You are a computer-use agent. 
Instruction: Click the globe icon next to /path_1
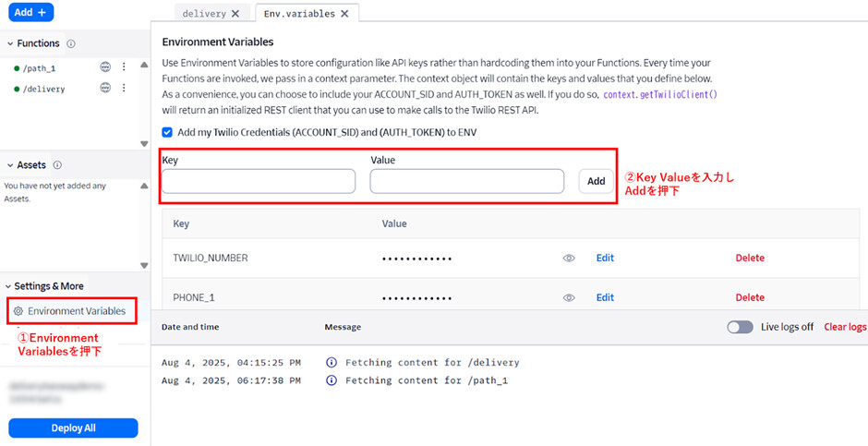pos(105,68)
